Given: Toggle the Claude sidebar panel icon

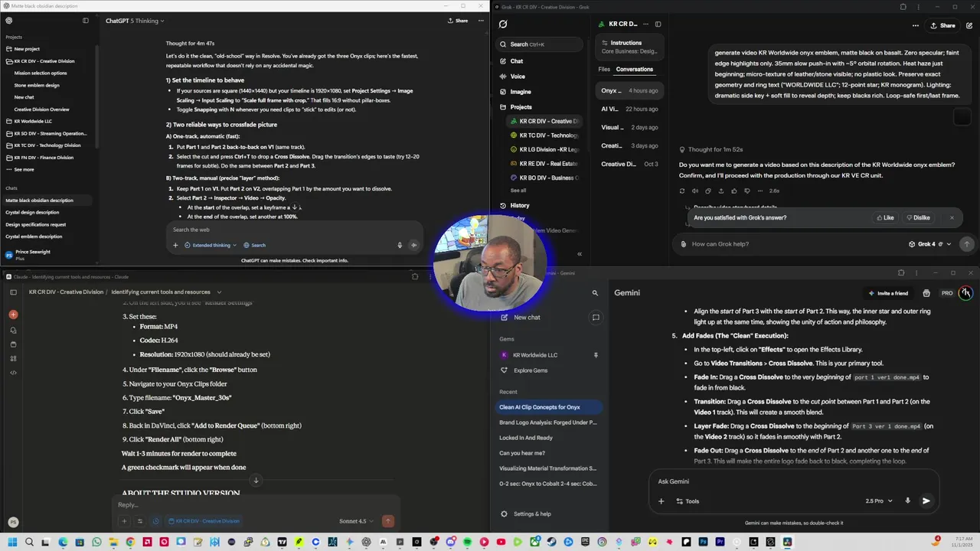Looking at the screenshot, I should pyautogui.click(x=13, y=292).
